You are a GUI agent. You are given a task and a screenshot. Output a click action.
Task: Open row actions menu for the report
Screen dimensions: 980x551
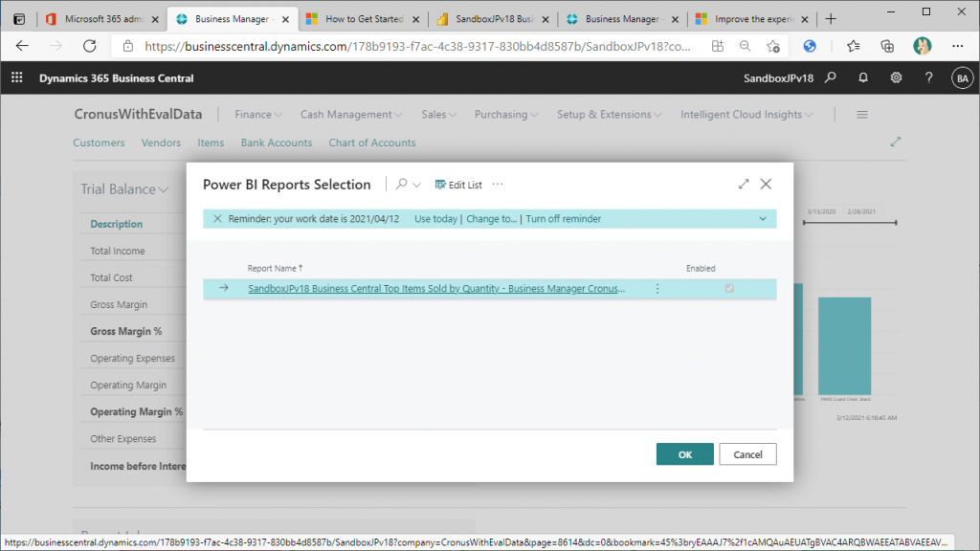point(657,289)
